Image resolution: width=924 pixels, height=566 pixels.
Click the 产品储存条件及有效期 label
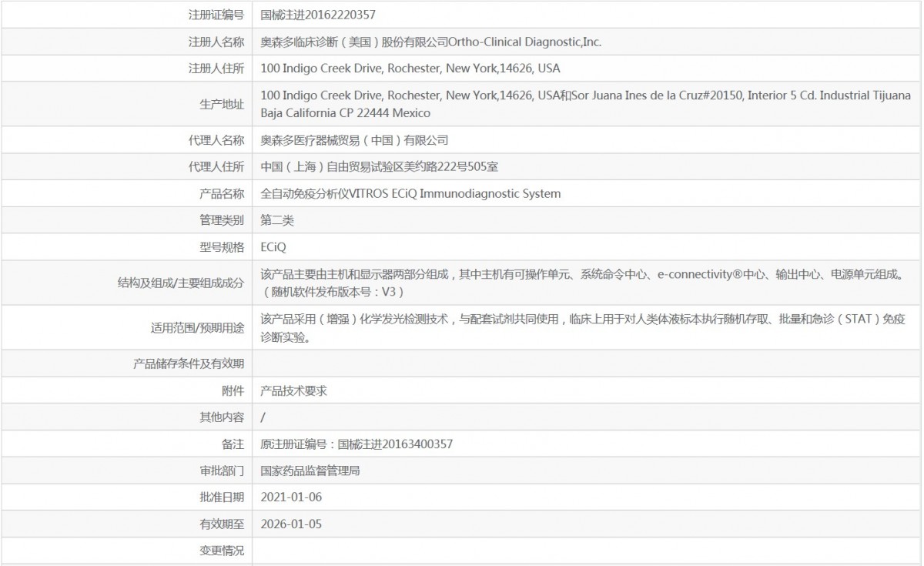point(189,364)
